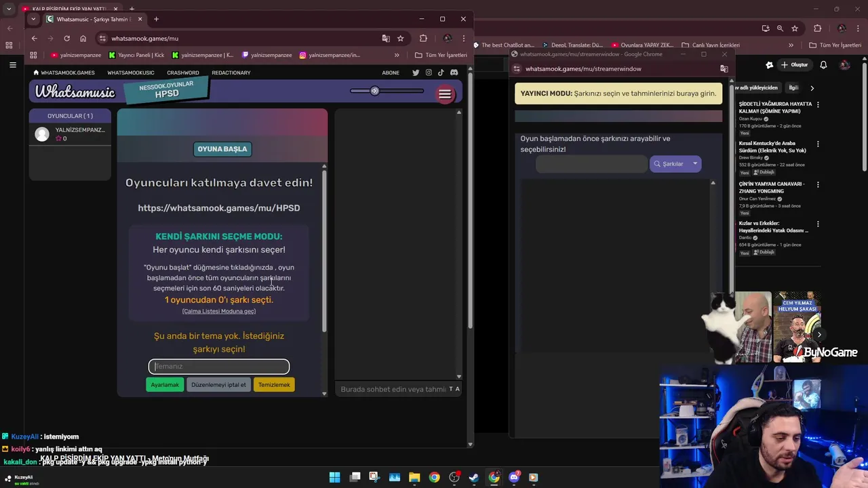Open more options for Kızlar ve Erkekler video

(x=818, y=224)
